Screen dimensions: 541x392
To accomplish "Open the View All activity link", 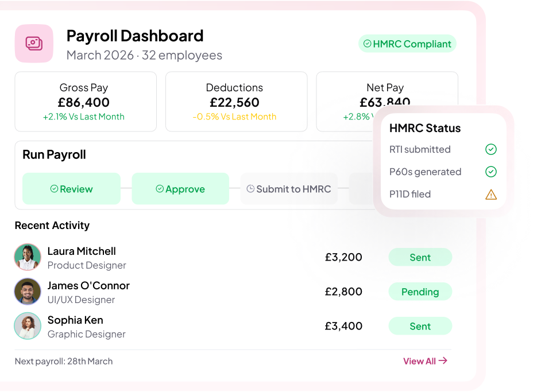I will point(419,361).
